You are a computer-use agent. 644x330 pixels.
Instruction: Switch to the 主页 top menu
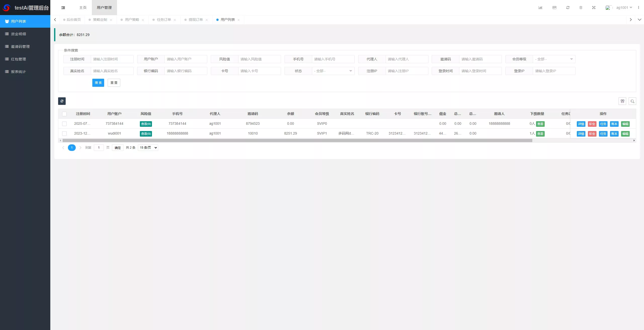pyautogui.click(x=83, y=8)
